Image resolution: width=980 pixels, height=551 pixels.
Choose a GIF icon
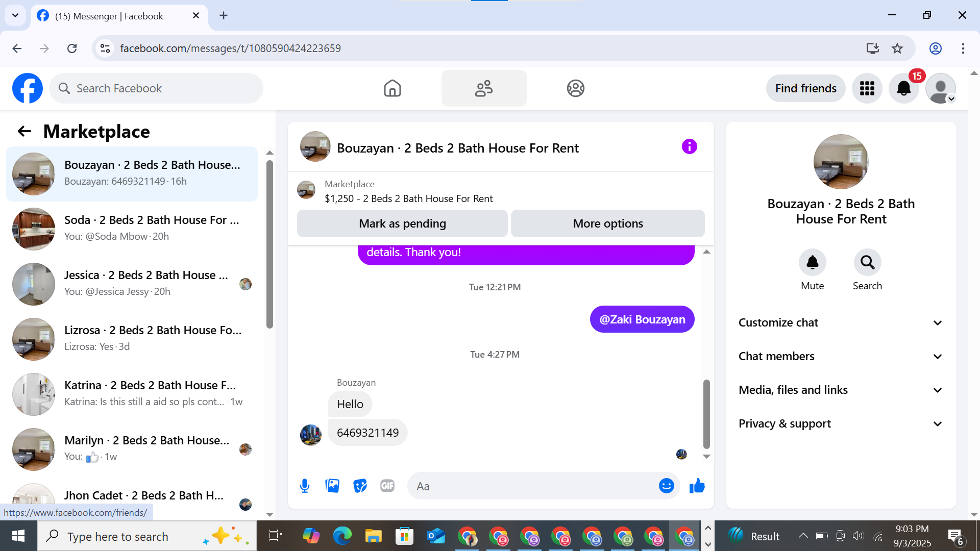[x=387, y=486]
